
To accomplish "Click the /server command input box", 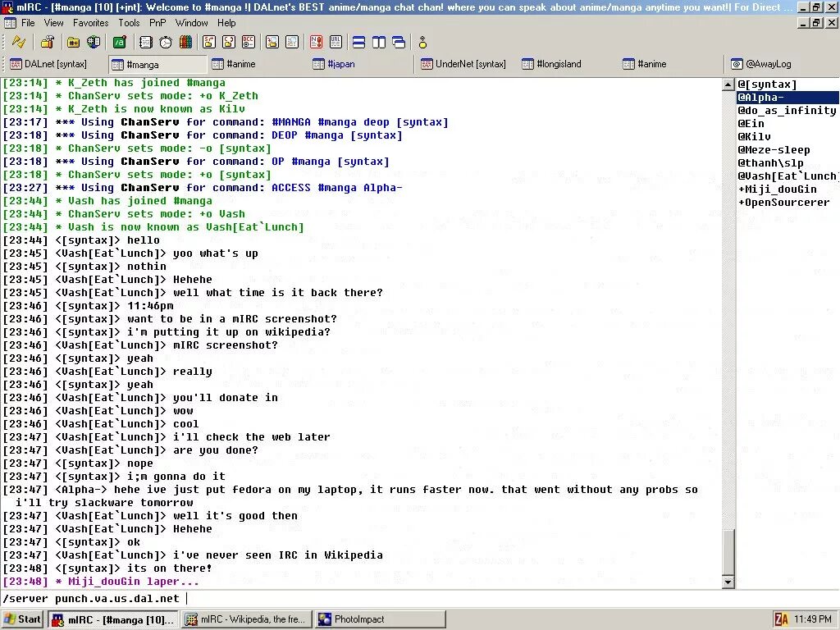I will (x=420, y=598).
